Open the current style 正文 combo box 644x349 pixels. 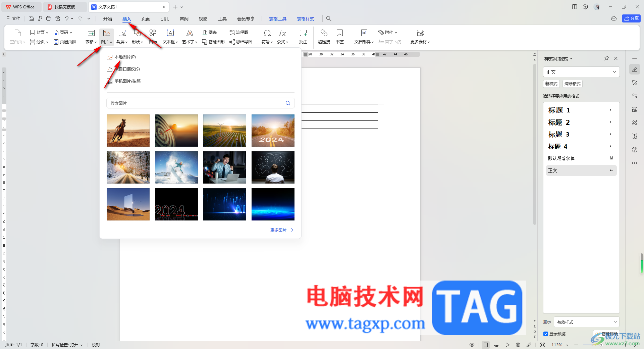[x=581, y=72]
